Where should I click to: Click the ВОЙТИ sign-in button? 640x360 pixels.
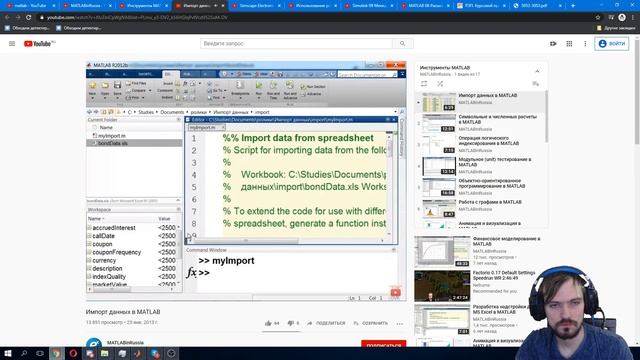click(611, 44)
